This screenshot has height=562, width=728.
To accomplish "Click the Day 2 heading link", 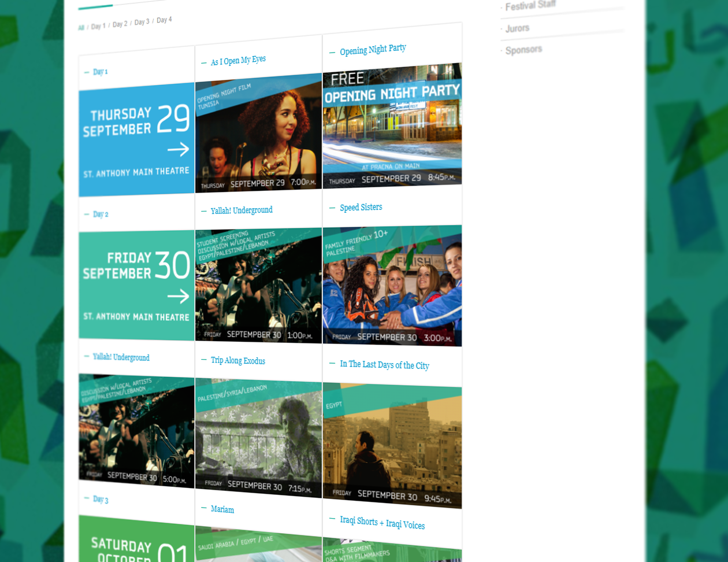I will (x=101, y=214).
